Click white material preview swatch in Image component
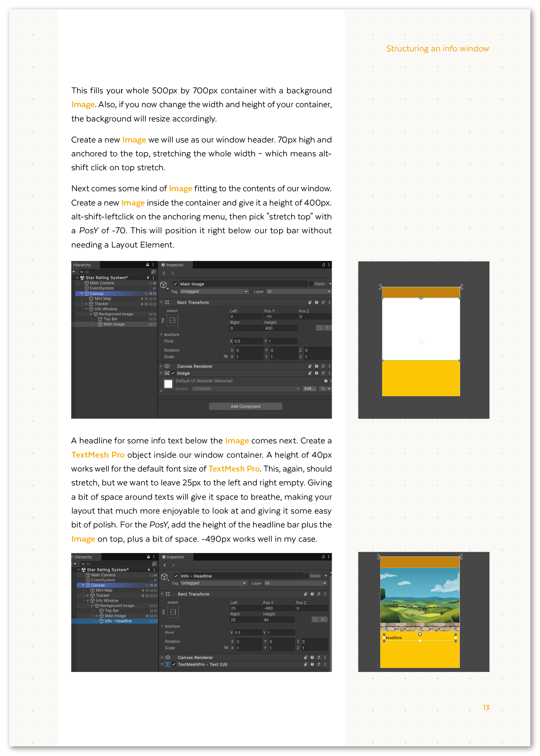Screen dimensions: 540x756 (x=169, y=384)
